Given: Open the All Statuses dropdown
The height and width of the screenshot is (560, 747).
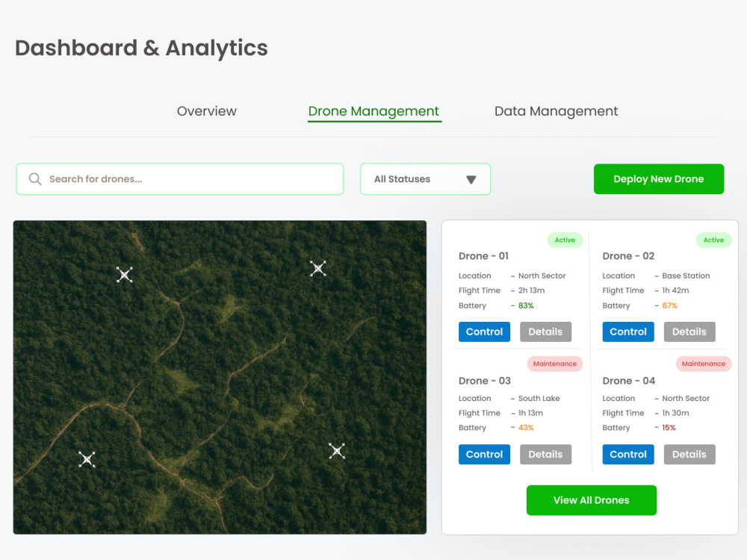Looking at the screenshot, I should (426, 179).
